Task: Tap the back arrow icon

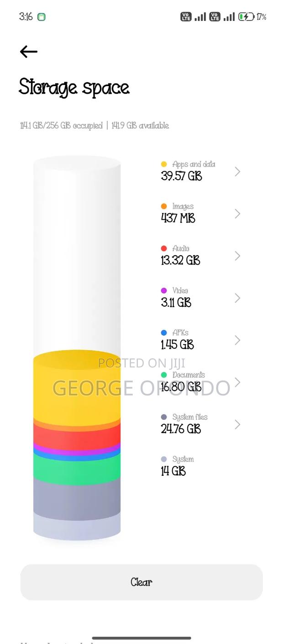Action: [x=28, y=52]
